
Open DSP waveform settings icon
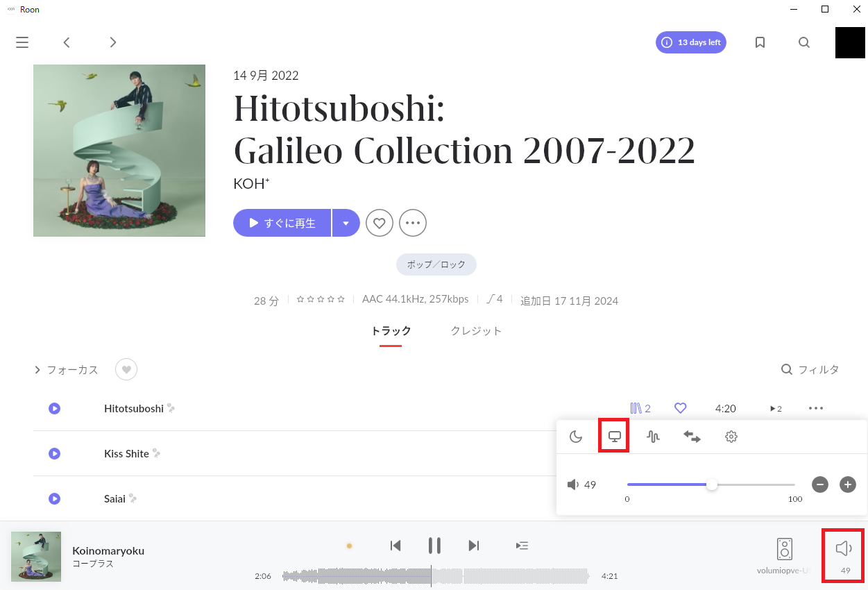[653, 437]
